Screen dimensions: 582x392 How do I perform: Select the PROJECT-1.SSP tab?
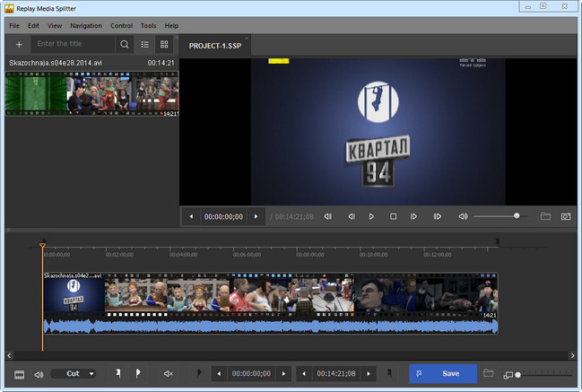point(215,46)
